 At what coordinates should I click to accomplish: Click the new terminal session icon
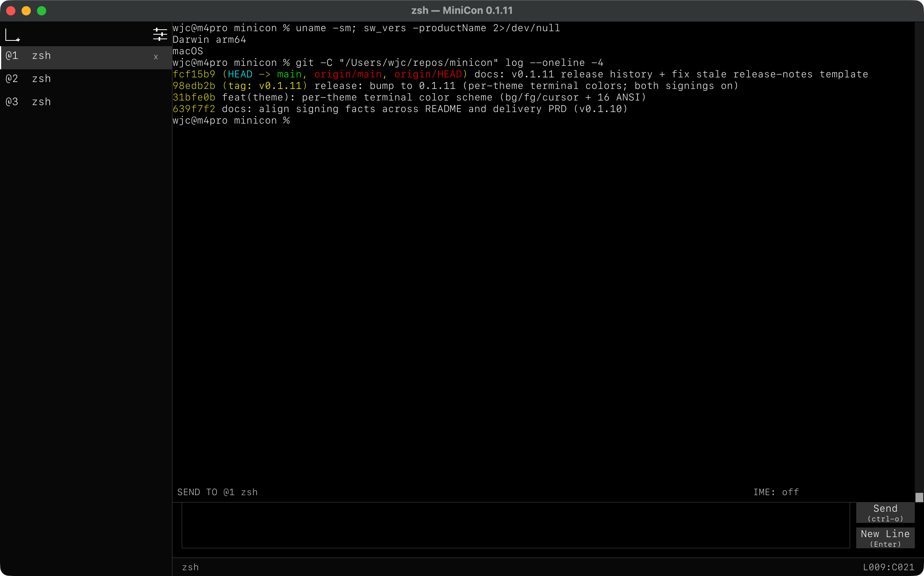tap(12, 35)
